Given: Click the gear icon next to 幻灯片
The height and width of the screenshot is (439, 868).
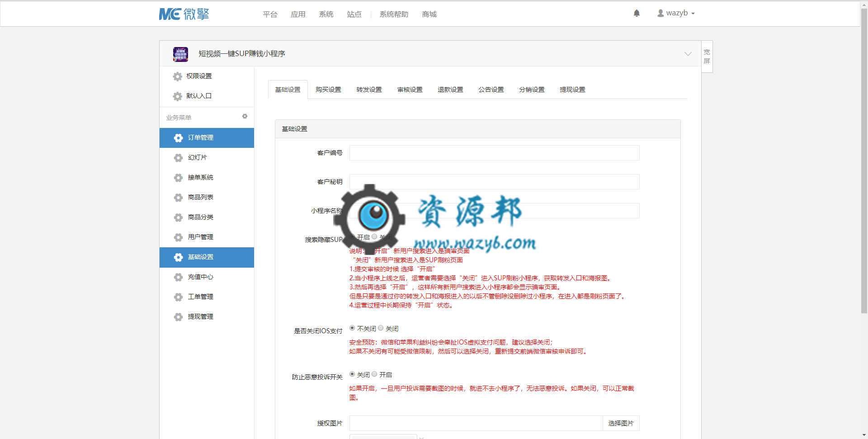Looking at the screenshot, I should coord(179,158).
